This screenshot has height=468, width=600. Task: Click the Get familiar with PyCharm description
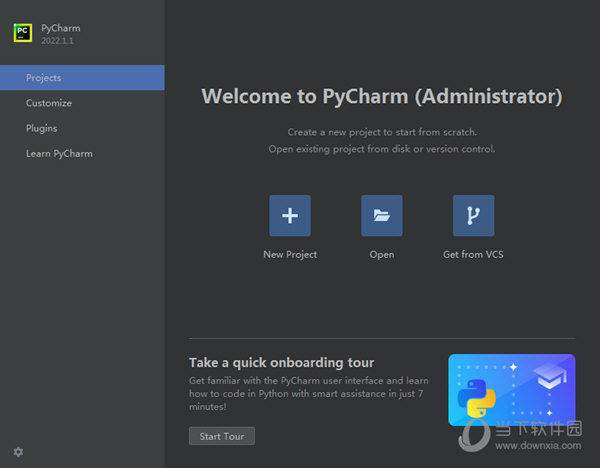(308, 393)
